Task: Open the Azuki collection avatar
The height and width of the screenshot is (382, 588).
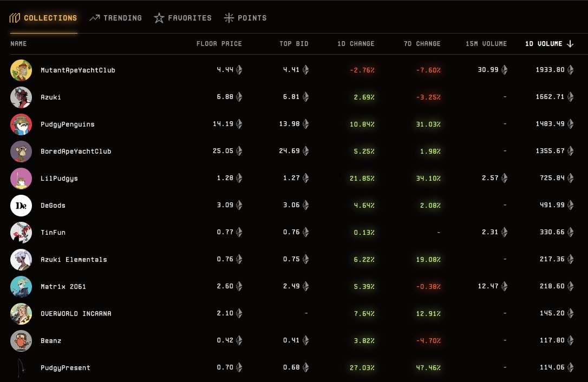Action: tap(21, 97)
